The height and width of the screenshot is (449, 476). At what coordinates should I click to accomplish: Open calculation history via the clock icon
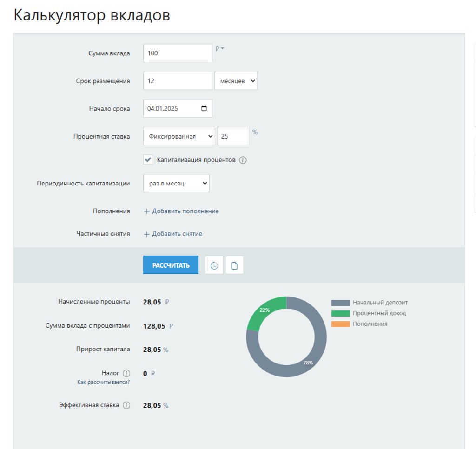tap(214, 265)
